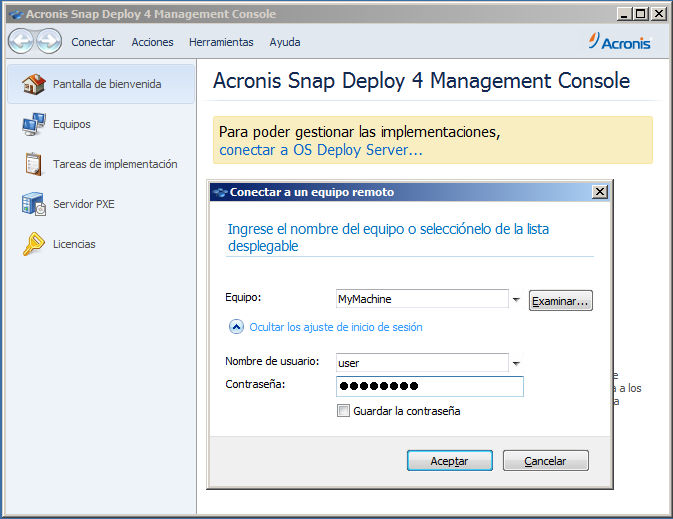Expand the Equipo dropdown list arrow
Image resolution: width=673 pixels, height=519 pixels.
point(516,299)
